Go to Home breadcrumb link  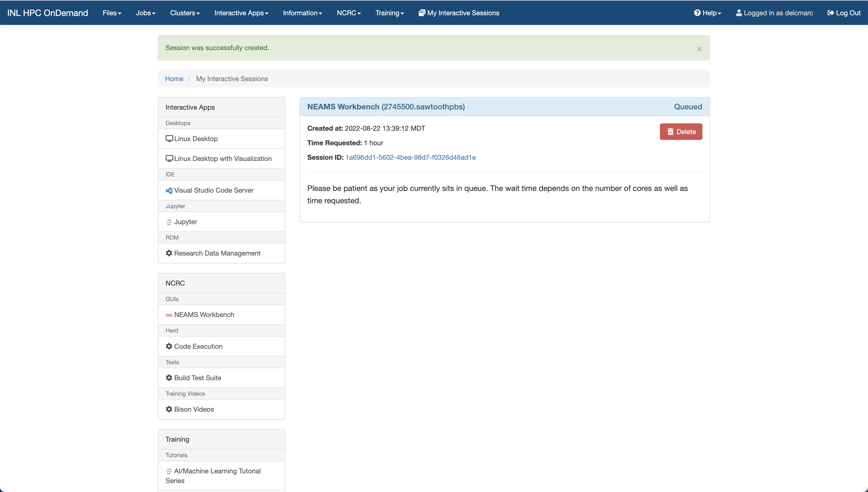[x=174, y=79]
